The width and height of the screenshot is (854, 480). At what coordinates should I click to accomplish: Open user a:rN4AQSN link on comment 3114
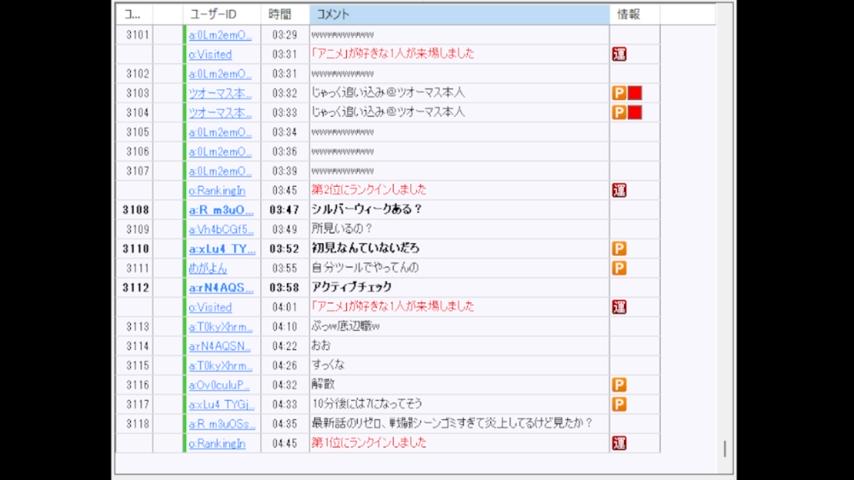coord(220,346)
